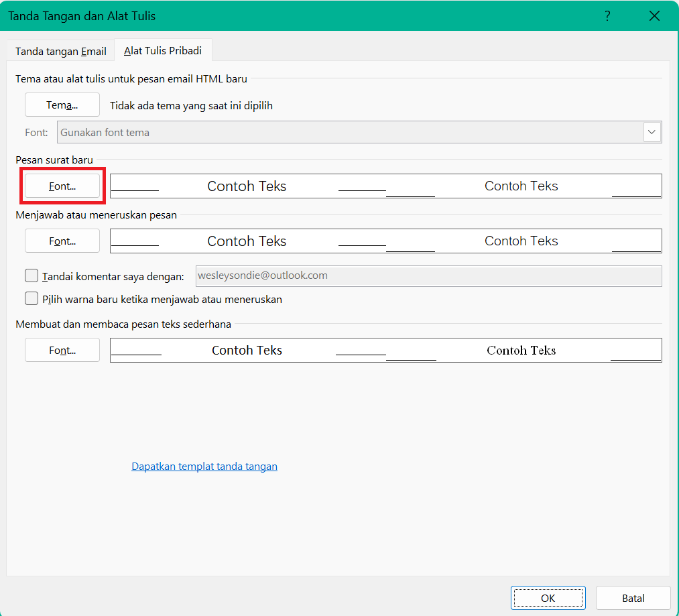The image size is (679, 616).
Task: Toggle Pilih warna baru ketika menjawab checkbox
Action: (x=32, y=299)
